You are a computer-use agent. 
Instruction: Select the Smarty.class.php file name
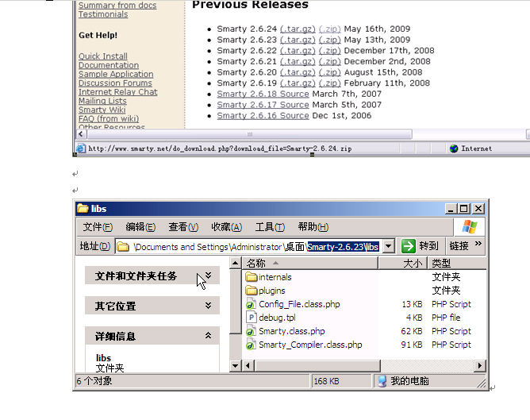pos(292,331)
